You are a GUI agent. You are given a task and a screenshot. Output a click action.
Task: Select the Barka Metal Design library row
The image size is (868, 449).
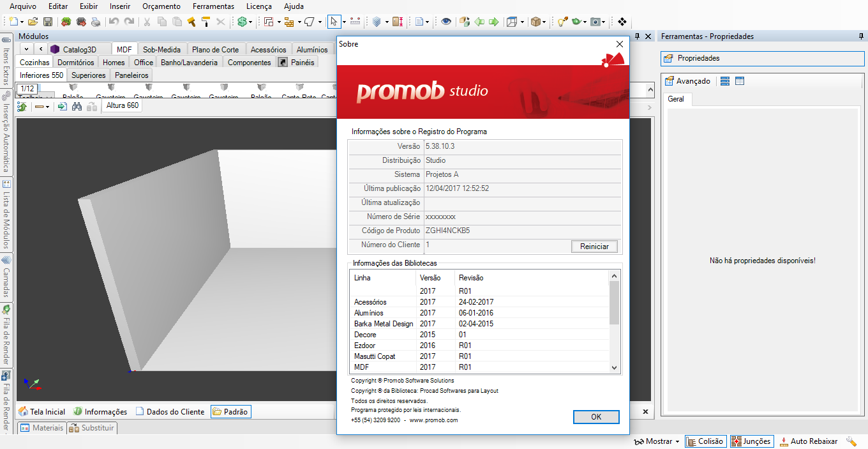[x=479, y=324]
